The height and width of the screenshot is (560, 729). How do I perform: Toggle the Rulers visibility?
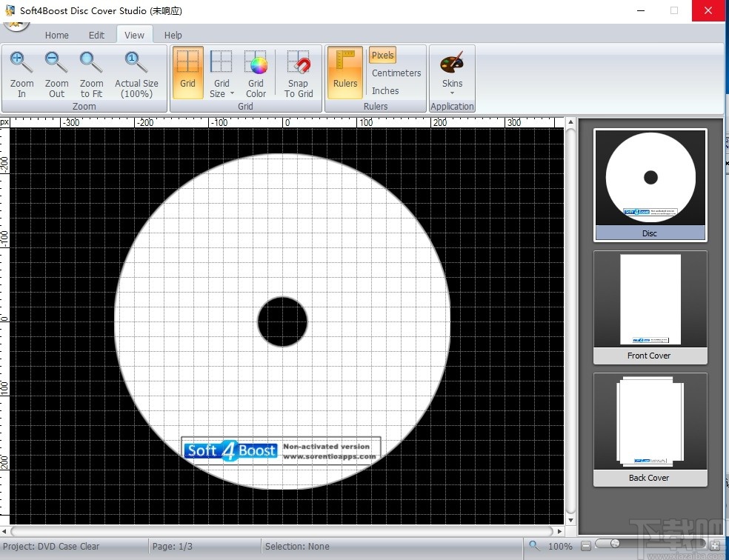click(344, 72)
